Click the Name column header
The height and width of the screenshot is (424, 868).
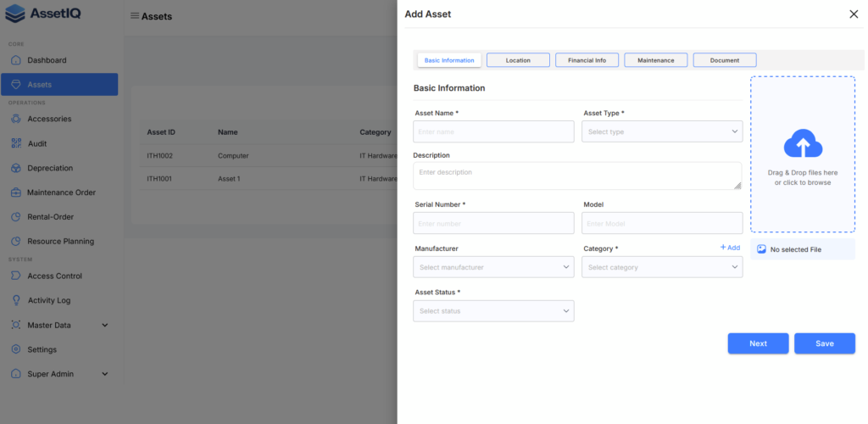[x=227, y=132]
